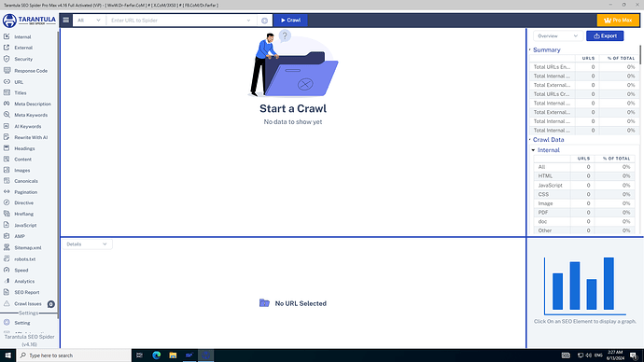This screenshot has height=362, width=644.
Task: Click the Export button
Action: (x=605, y=36)
